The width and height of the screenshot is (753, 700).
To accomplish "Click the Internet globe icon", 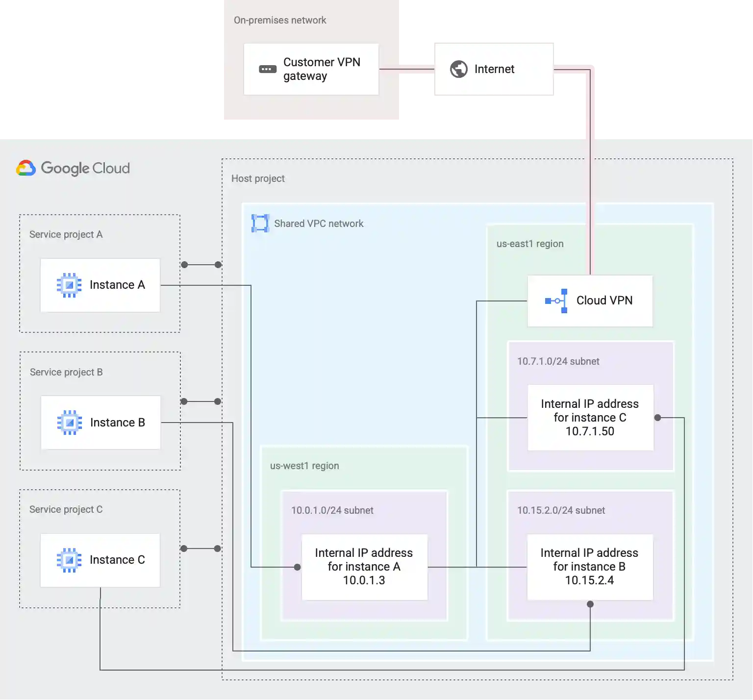I will click(459, 69).
